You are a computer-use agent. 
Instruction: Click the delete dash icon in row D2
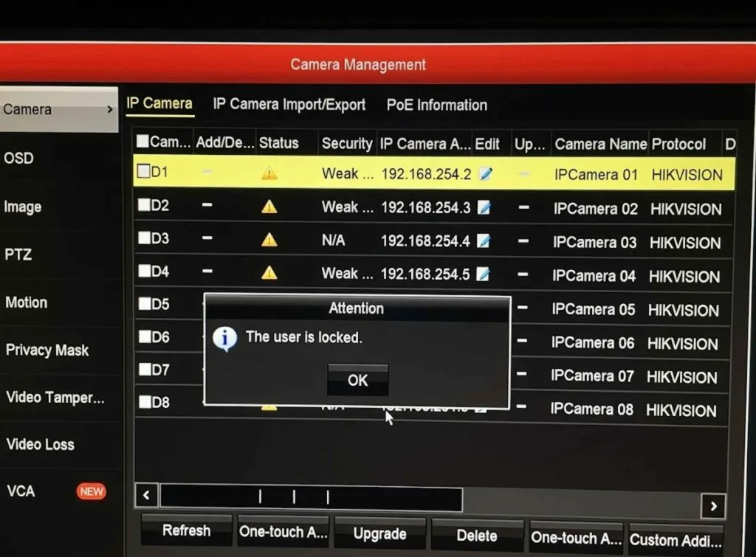click(207, 205)
